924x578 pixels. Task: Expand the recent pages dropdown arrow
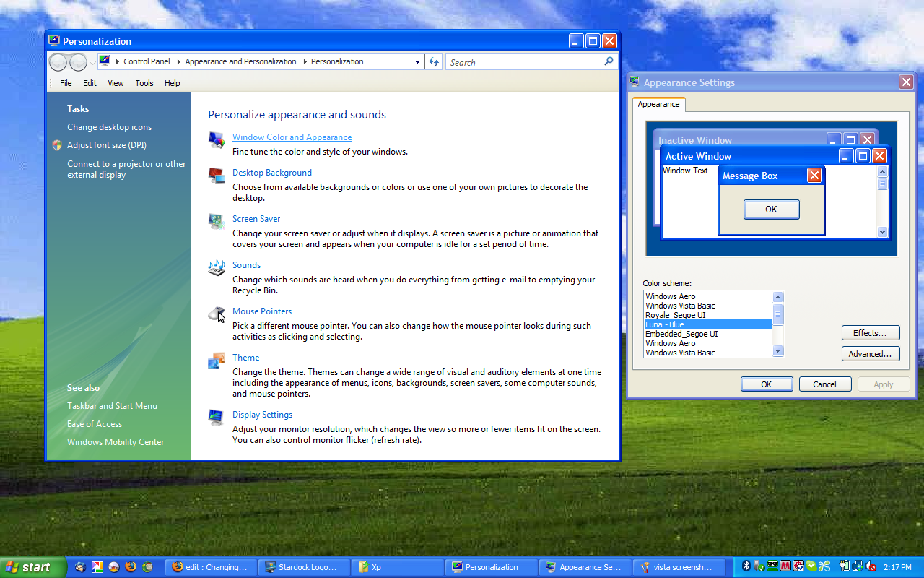(x=92, y=63)
